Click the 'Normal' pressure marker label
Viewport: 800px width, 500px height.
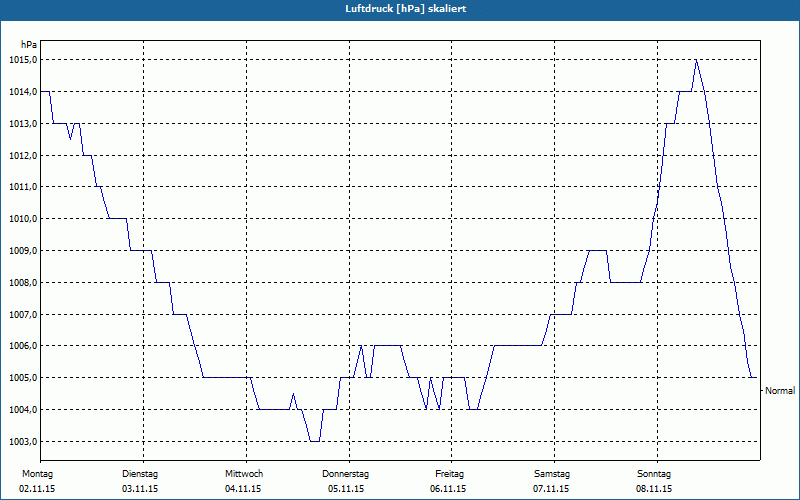[780, 391]
